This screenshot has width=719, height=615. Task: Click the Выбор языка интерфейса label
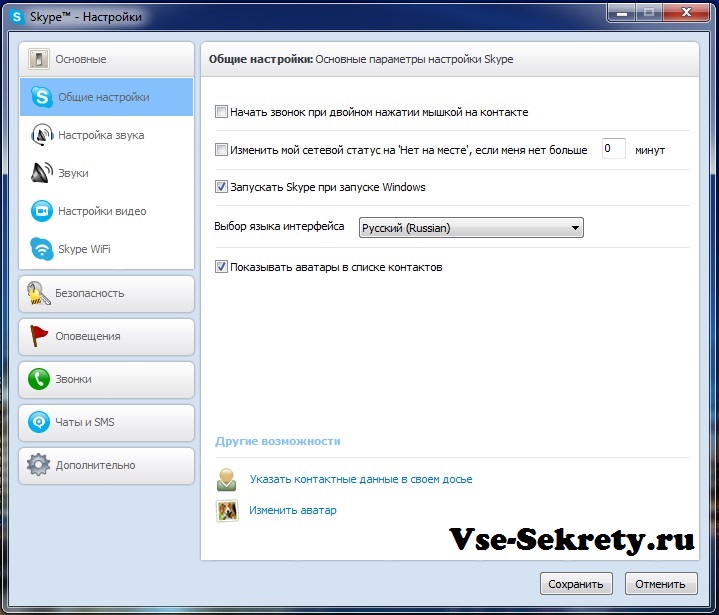(x=279, y=226)
